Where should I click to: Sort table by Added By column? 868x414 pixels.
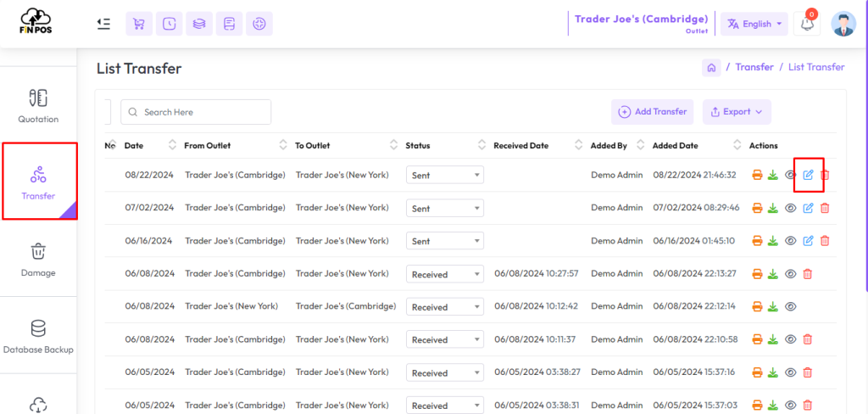coord(641,145)
